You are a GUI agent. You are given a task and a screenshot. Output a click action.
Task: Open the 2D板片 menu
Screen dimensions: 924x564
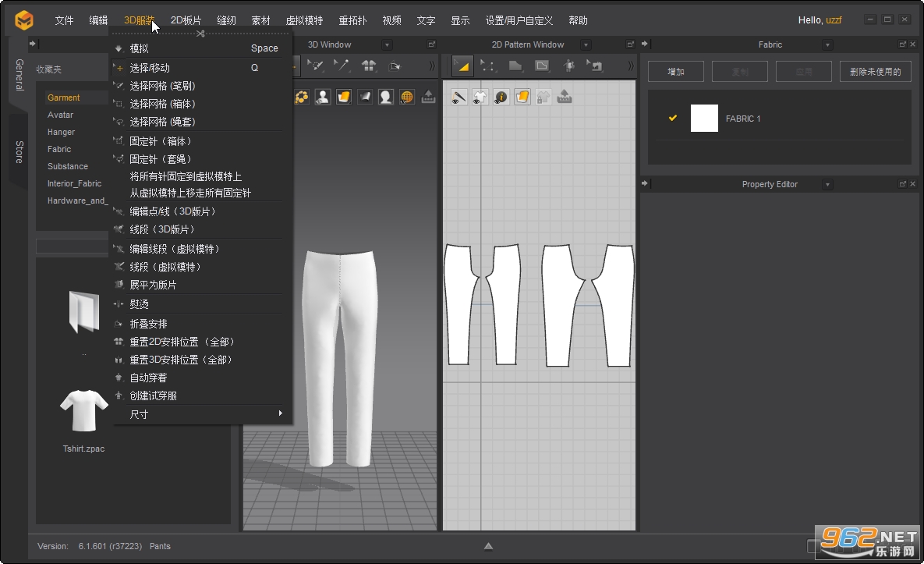click(x=186, y=20)
